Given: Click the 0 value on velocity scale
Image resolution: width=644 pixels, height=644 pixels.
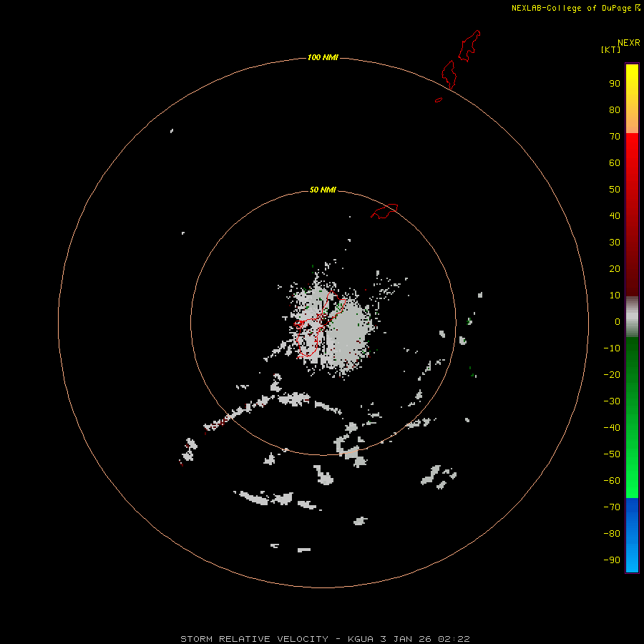Looking at the screenshot, I should [x=618, y=322].
